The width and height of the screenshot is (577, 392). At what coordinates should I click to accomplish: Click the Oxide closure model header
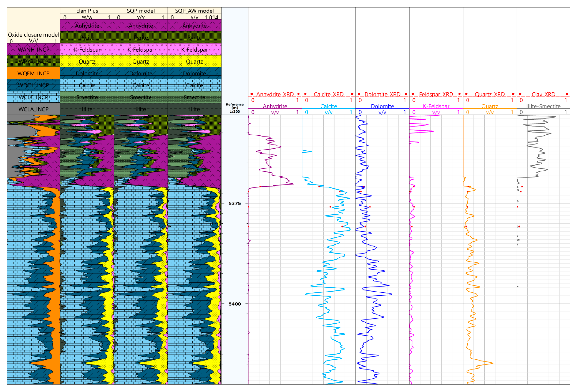click(x=33, y=35)
